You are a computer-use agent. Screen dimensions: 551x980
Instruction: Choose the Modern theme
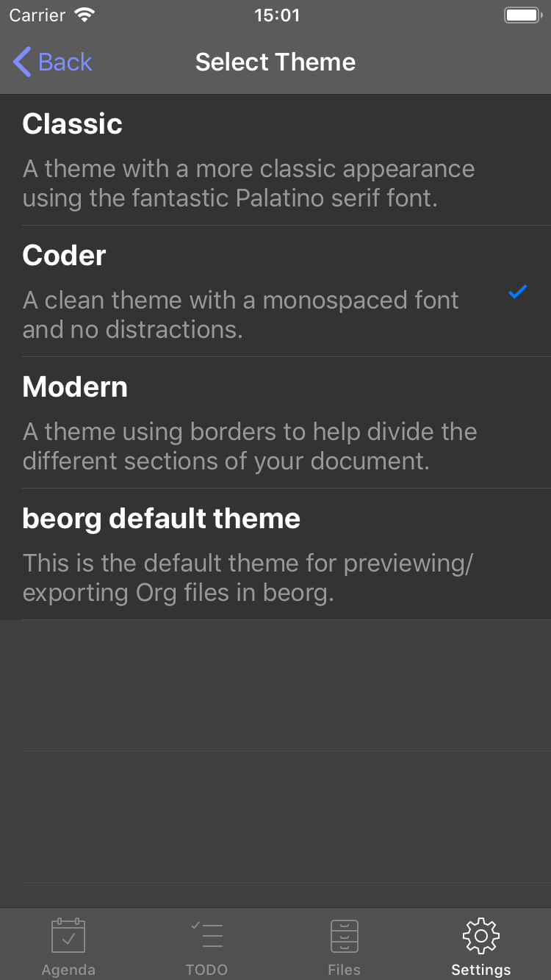click(x=275, y=423)
